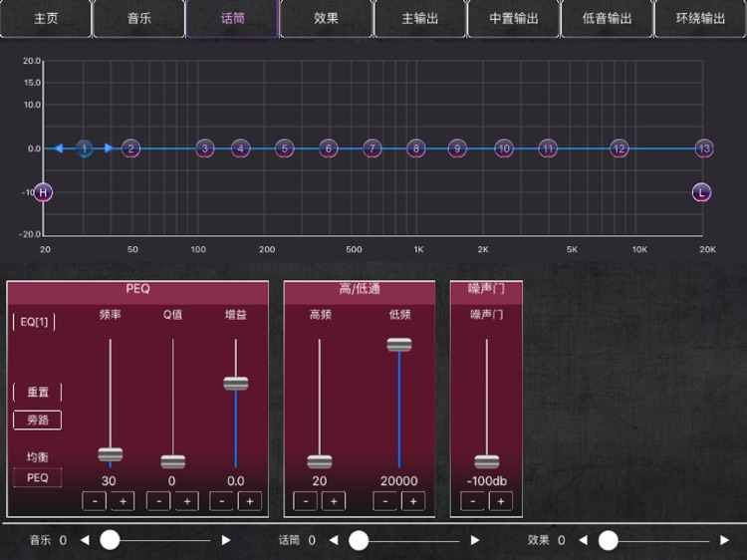The width and height of the screenshot is (747, 560).
Task: Click left arrow beside EQ node 1
Action: point(59,148)
